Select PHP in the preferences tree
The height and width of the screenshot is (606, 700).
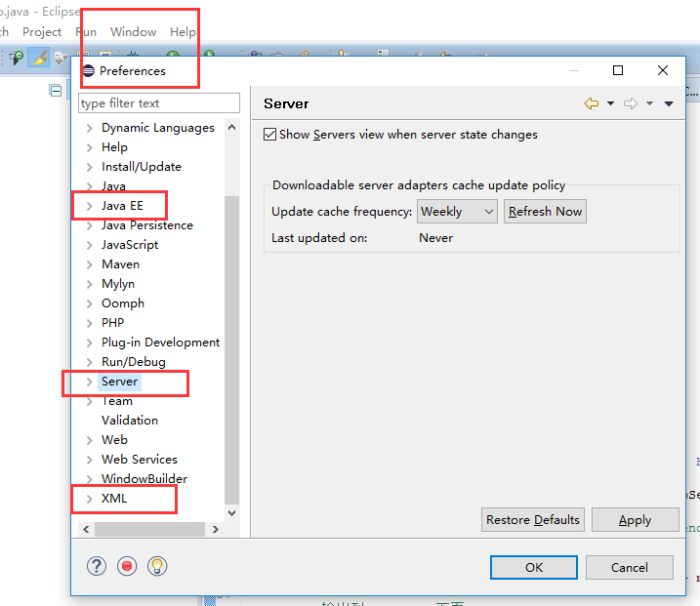pyautogui.click(x=112, y=323)
